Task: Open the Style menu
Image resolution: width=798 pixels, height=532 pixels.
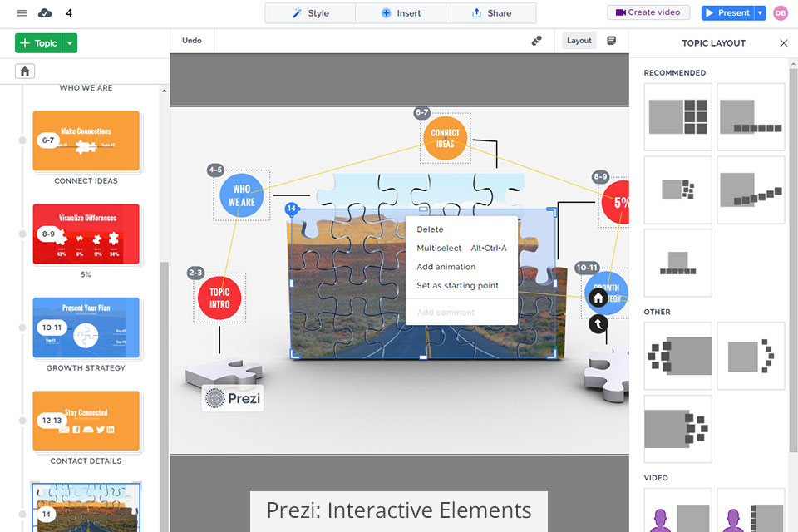Action: tap(310, 13)
